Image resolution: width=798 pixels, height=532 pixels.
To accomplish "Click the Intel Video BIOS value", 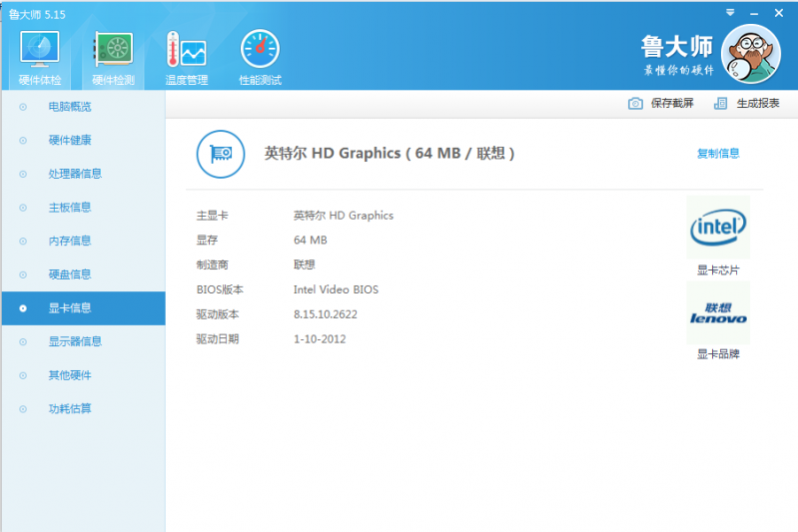I will tap(336, 289).
